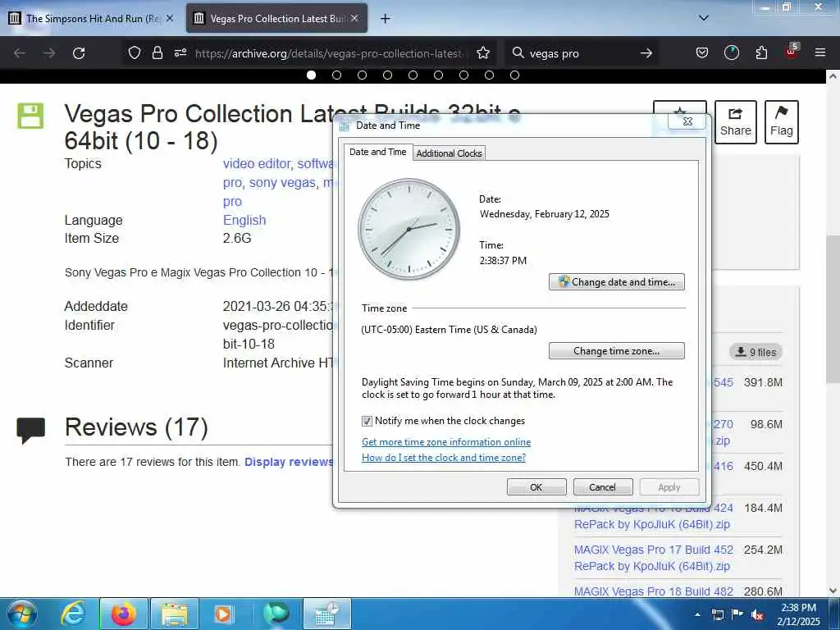840x630 pixels.
Task: Click the vegas pro search field
Action: pos(582,53)
